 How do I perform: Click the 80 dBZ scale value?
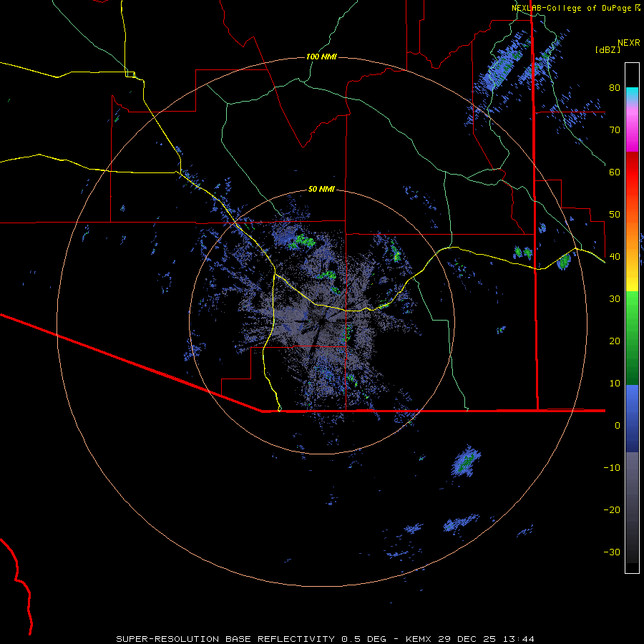(615, 88)
